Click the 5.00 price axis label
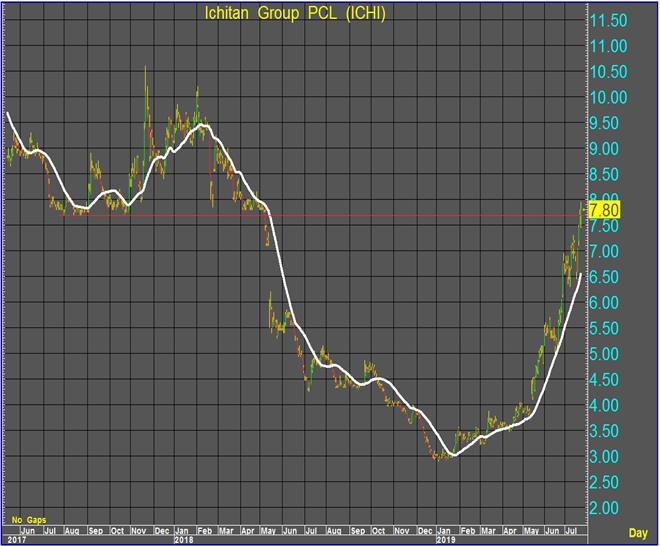660x546 pixels. 604,354
